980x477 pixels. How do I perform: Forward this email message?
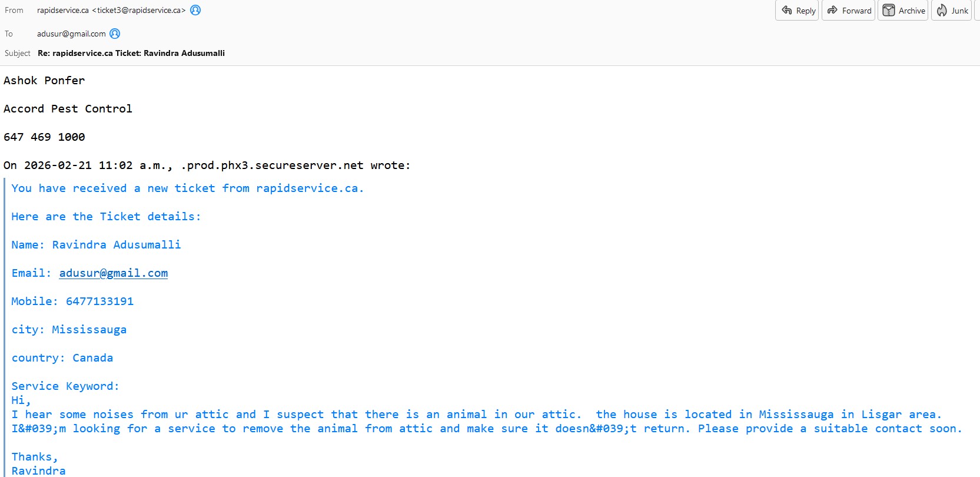[x=849, y=11]
